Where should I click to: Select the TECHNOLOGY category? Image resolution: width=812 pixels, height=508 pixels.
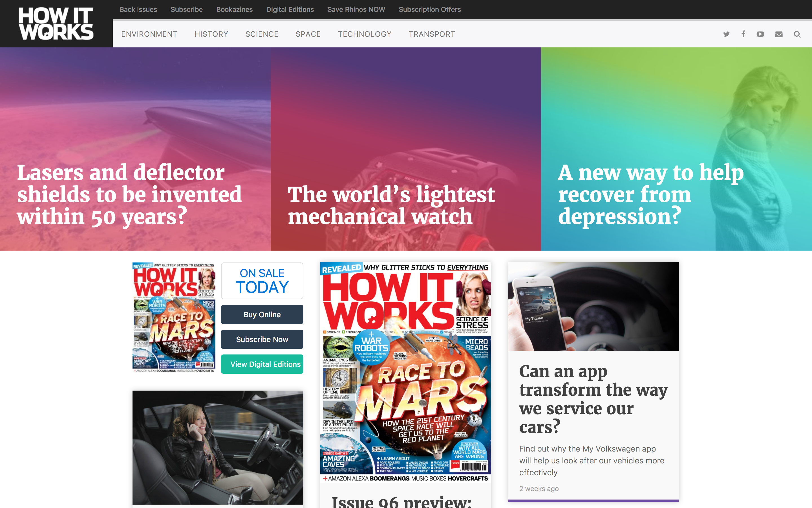pyautogui.click(x=365, y=34)
